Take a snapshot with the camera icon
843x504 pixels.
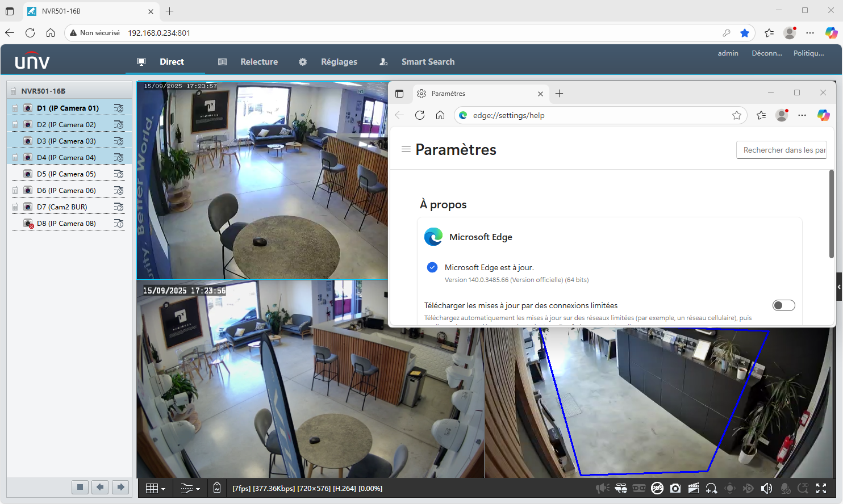point(675,488)
